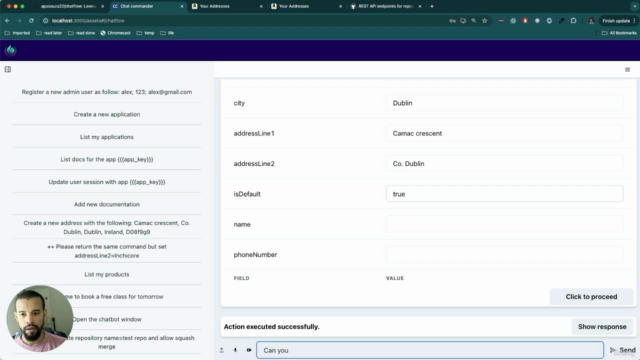
Task: Select 'List docs for the app' prompt
Action: click(x=107, y=159)
